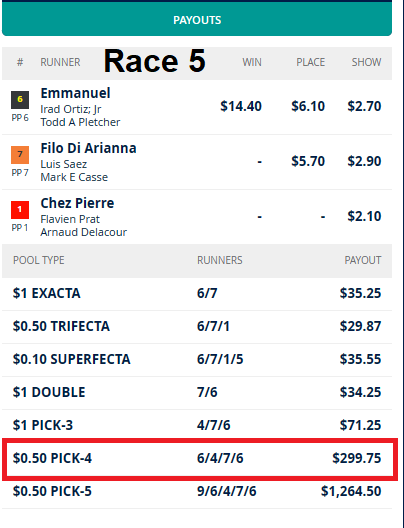The width and height of the screenshot is (404, 528).
Task: Click the black number 6 saddlecloth icon
Action: [20, 100]
